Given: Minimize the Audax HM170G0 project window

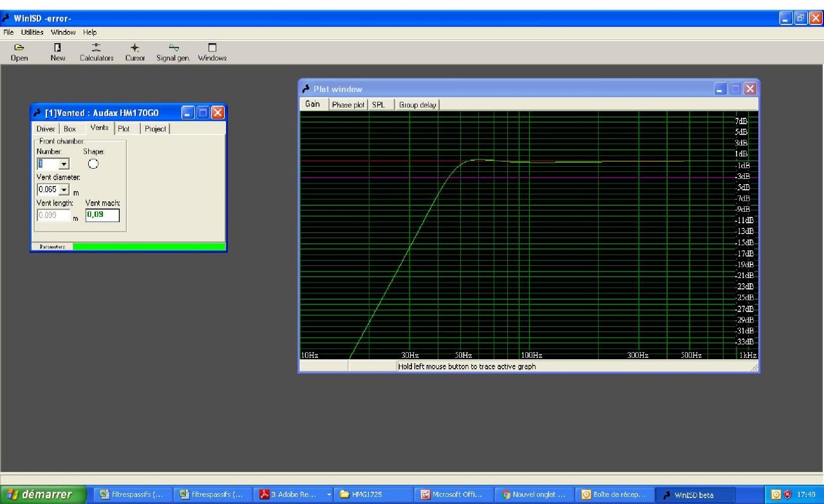Looking at the screenshot, I should pos(188,113).
